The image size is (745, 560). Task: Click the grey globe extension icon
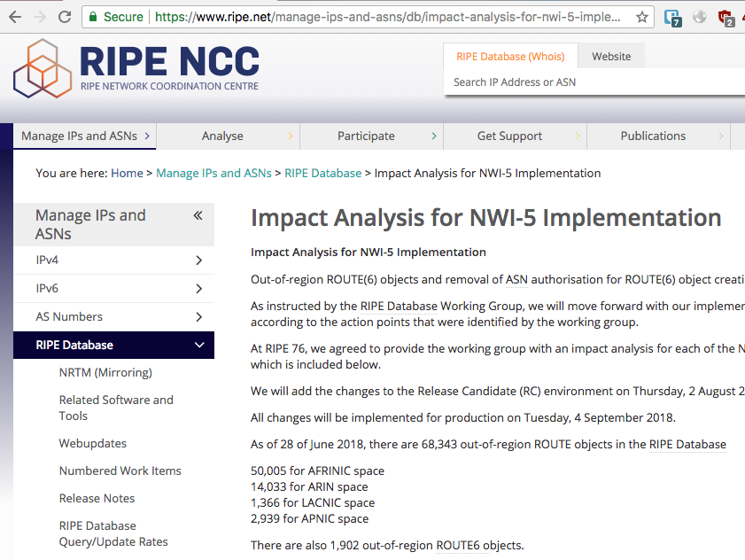(x=700, y=17)
